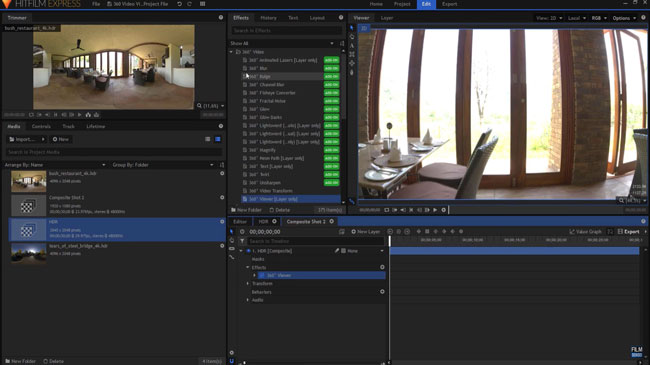Screen dimensions: 650x365
Task: Expand the Transform properties group
Action: click(x=248, y=284)
